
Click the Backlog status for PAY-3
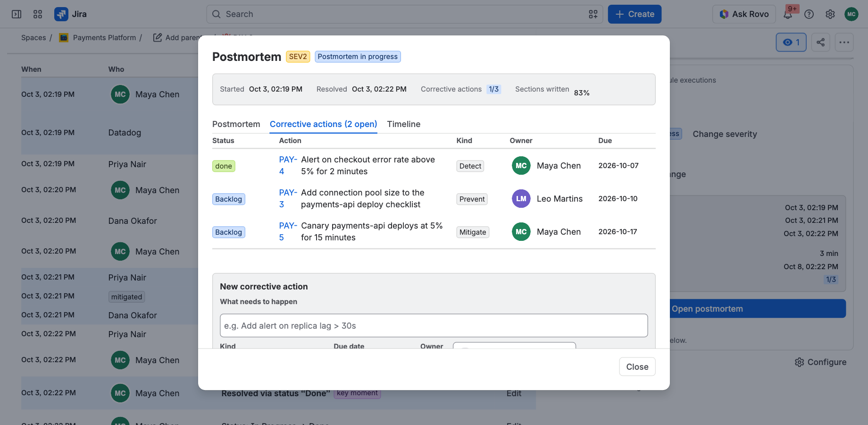coord(229,199)
